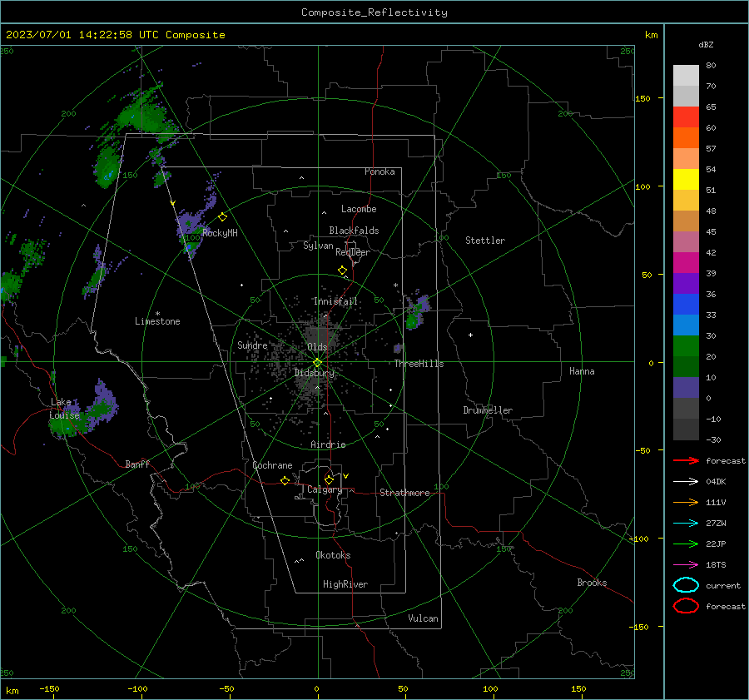Select the magenta 39-42 dBZ swatch

click(686, 263)
